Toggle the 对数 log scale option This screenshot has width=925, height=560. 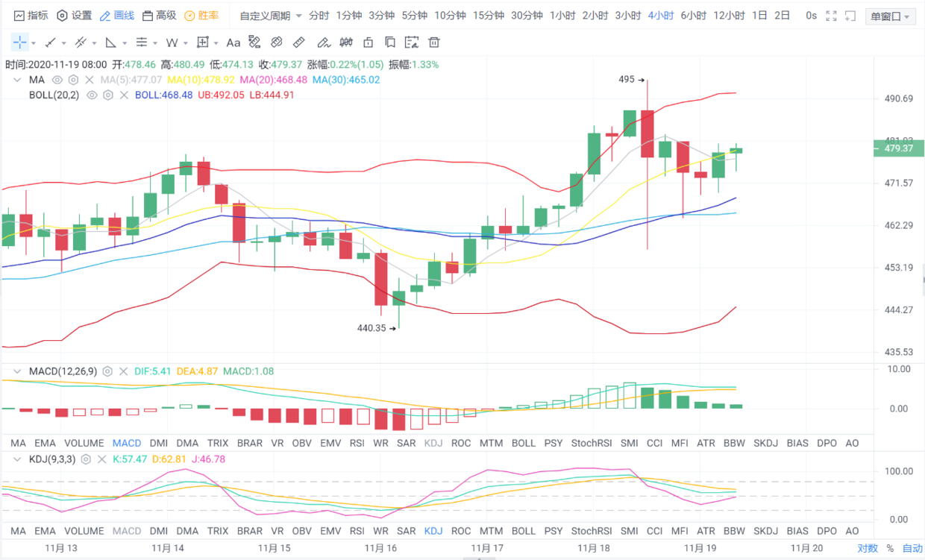868,548
